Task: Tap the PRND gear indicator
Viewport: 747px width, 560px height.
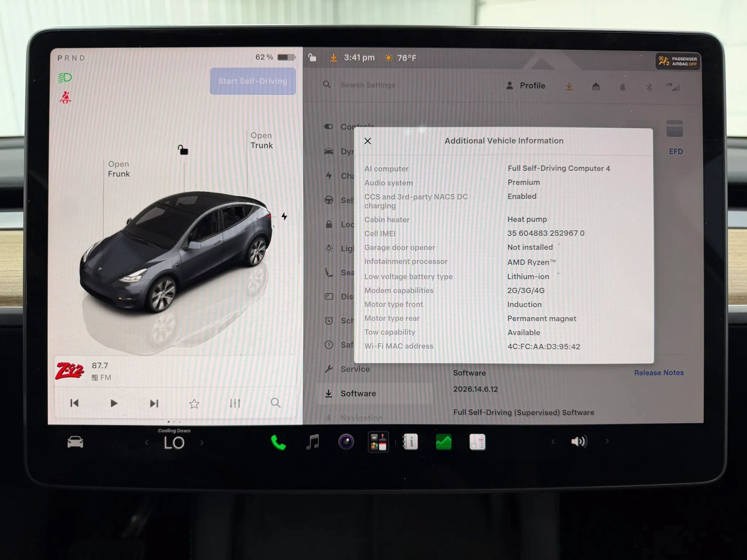Action: pos(71,58)
